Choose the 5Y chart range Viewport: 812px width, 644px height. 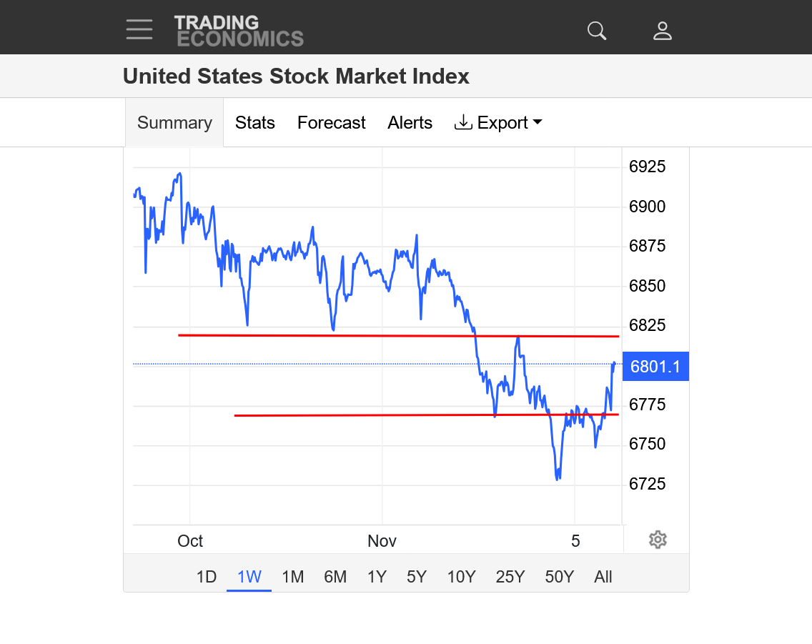point(417,577)
